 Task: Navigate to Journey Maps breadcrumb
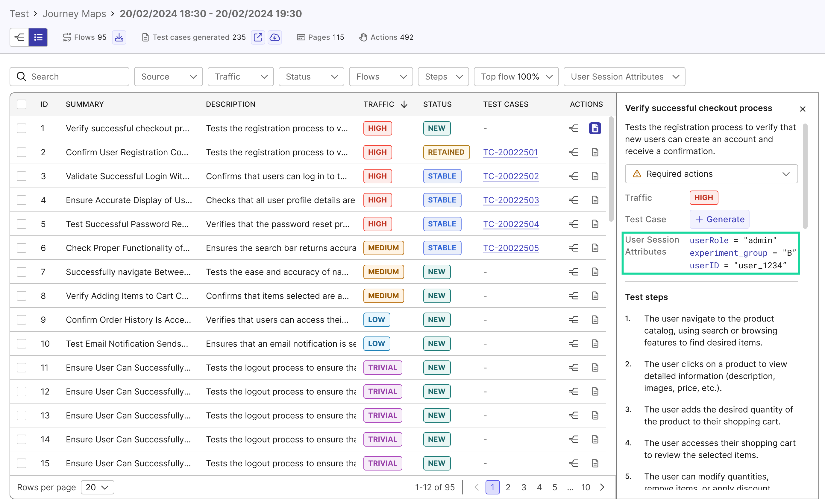tap(74, 13)
